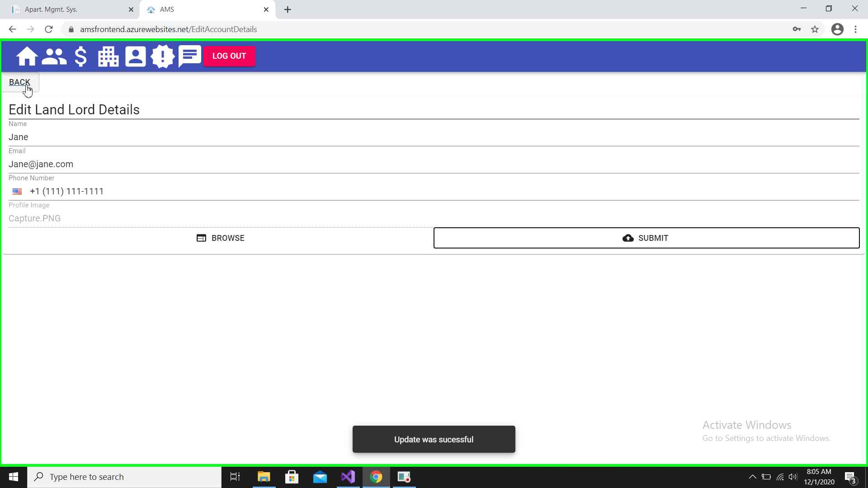Screen dimensions: 868x488
Task: Open the screen recorder taskbar app
Action: [x=404, y=477]
